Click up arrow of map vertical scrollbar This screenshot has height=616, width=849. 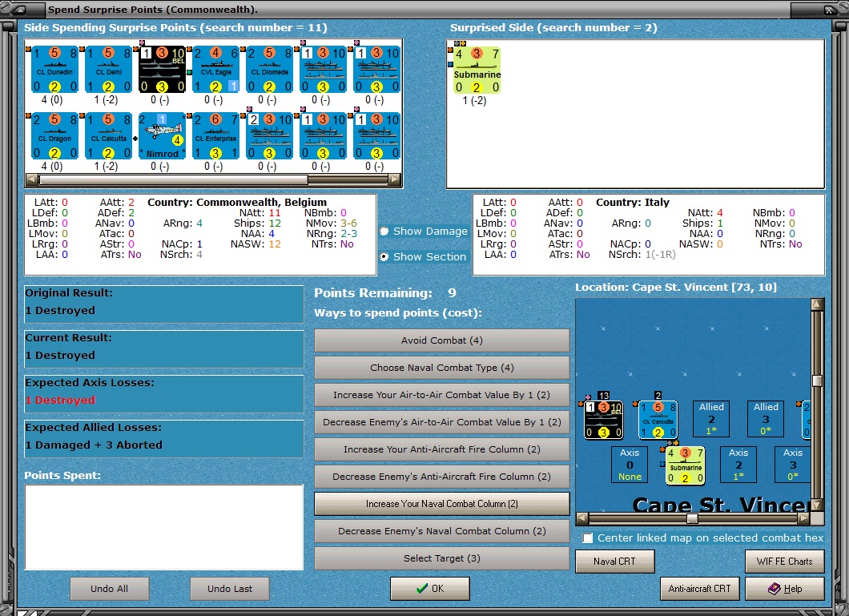(x=818, y=304)
